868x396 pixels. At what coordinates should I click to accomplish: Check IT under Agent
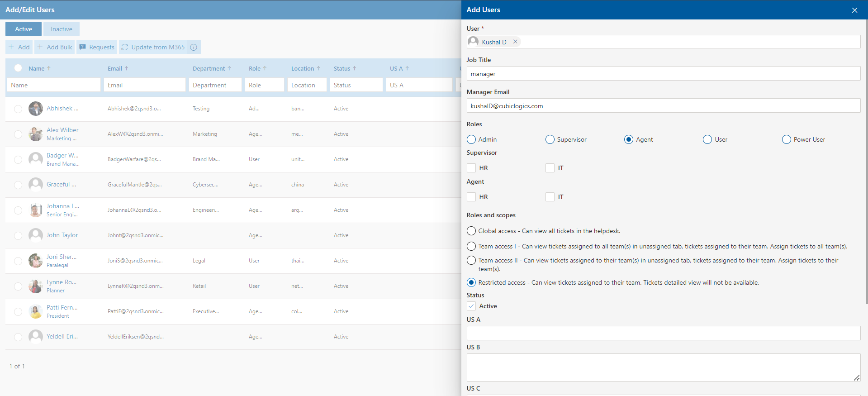(550, 197)
